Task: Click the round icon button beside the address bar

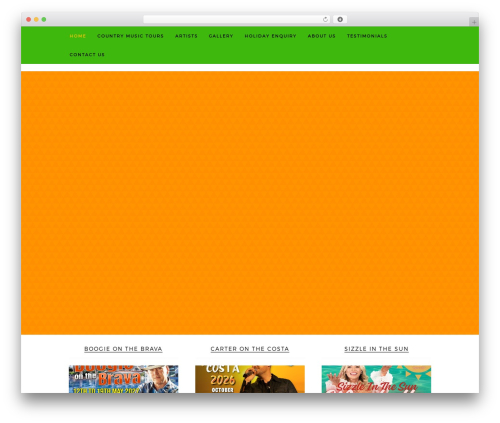Action: pos(340,20)
